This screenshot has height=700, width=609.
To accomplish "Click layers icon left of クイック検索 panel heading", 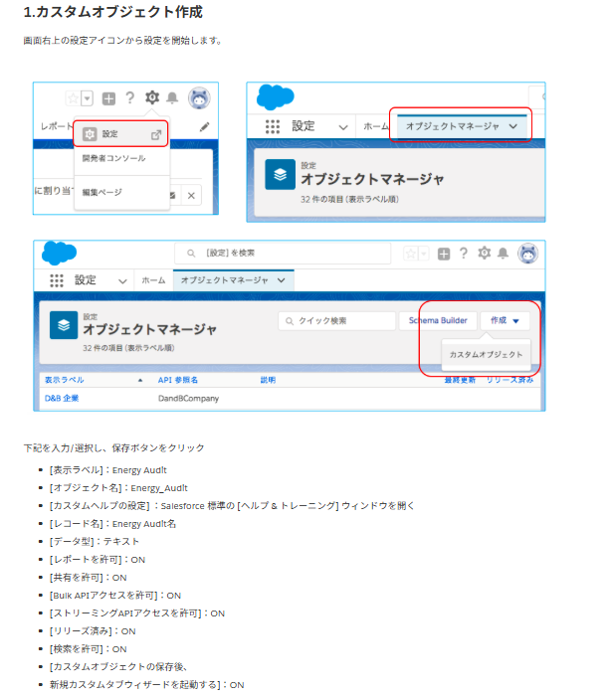I will pos(64,325).
